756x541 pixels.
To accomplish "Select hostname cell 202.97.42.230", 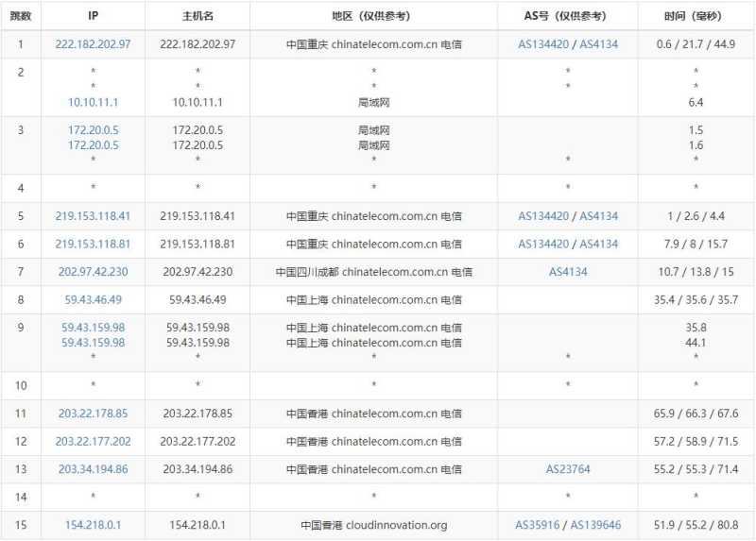I will click(x=198, y=272).
